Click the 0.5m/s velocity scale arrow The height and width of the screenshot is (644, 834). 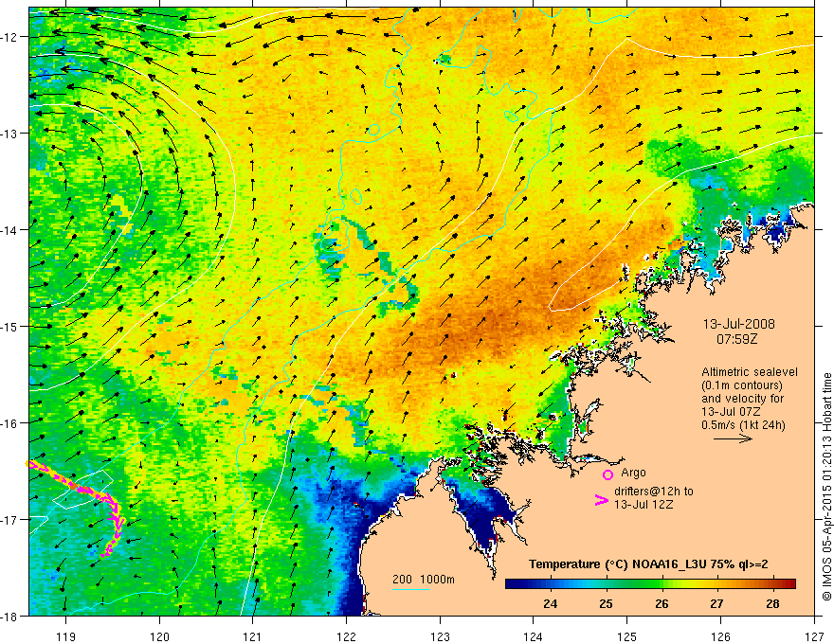733,438
